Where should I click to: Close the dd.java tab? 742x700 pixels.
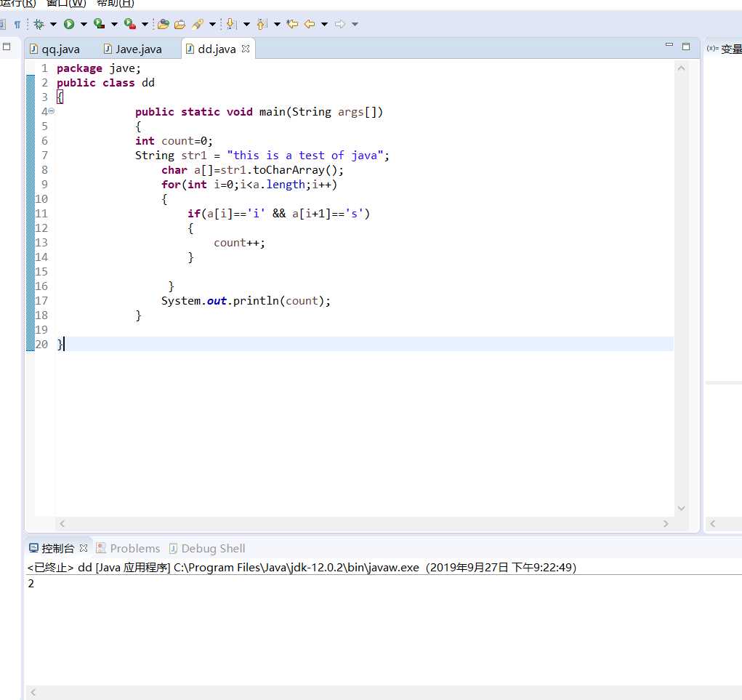[x=245, y=49]
